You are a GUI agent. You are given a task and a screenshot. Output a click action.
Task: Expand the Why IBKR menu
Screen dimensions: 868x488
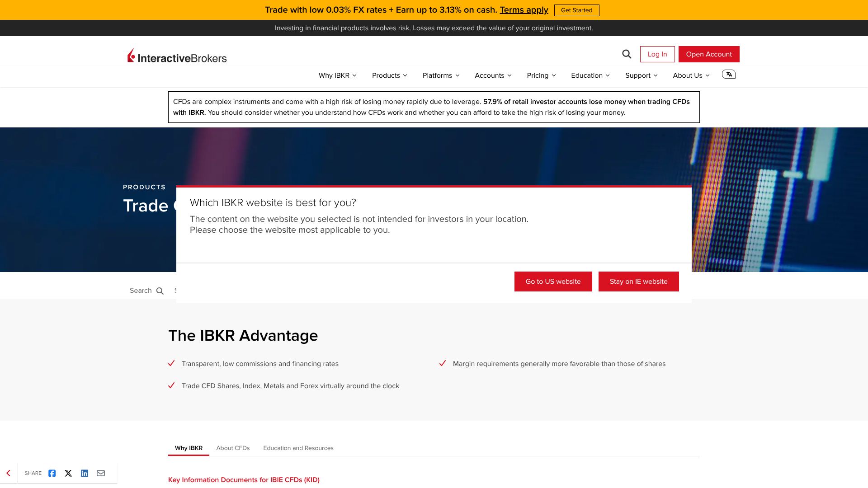coord(338,75)
